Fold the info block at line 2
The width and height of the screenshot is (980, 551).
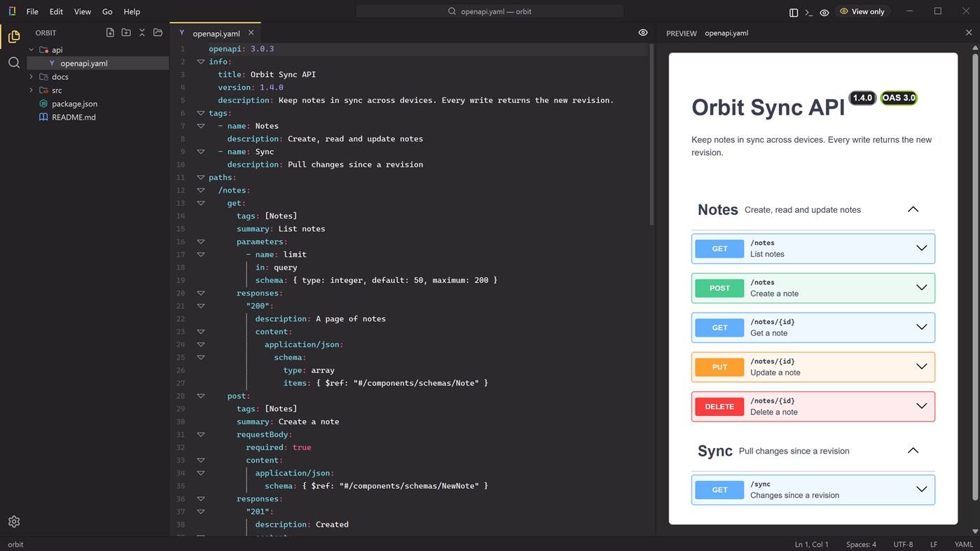[200, 62]
